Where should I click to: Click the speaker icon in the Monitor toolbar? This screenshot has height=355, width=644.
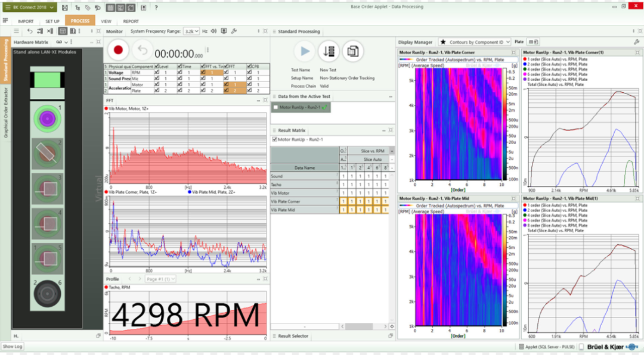point(213,31)
